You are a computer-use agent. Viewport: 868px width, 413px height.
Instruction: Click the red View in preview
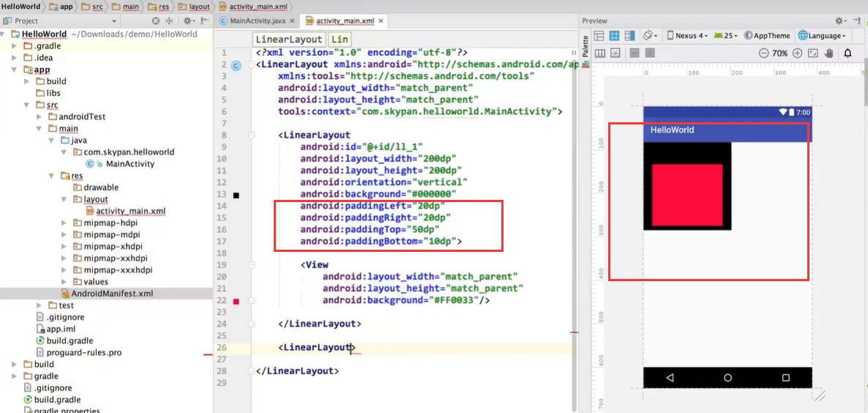click(x=687, y=195)
